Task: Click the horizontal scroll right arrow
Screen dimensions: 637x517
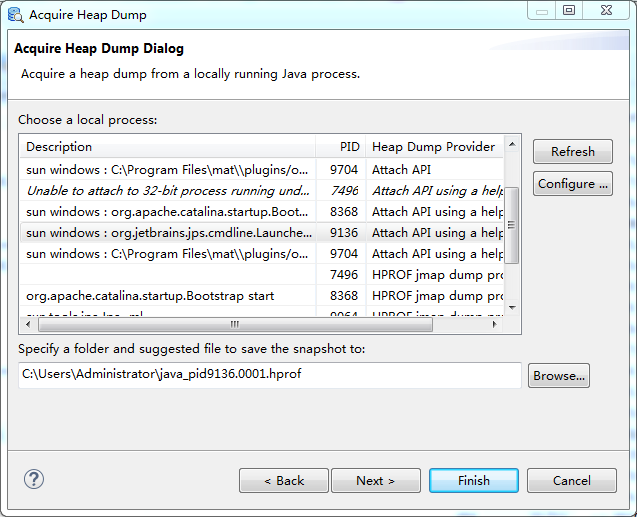Action: (494, 324)
